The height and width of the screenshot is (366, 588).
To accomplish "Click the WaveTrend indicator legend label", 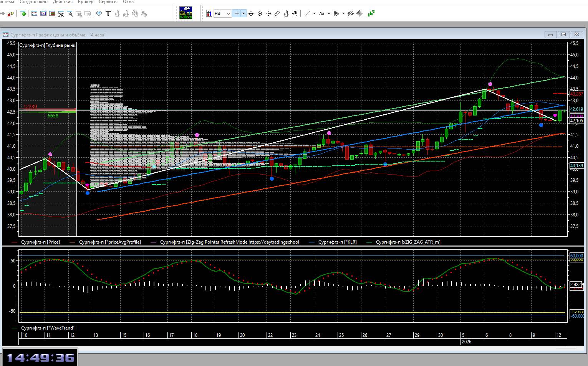I will click(x=48, y=328).
